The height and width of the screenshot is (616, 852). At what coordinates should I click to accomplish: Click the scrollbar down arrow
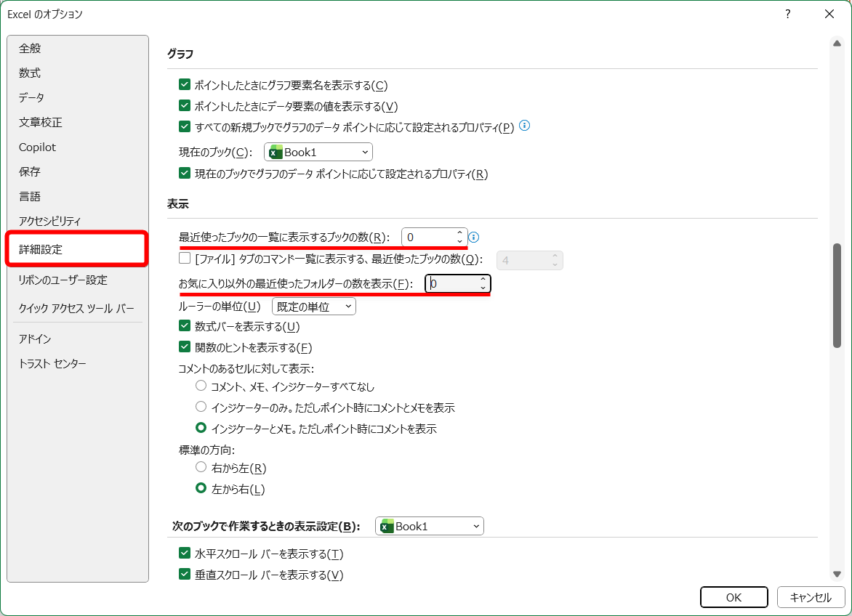tap(837, 575)
